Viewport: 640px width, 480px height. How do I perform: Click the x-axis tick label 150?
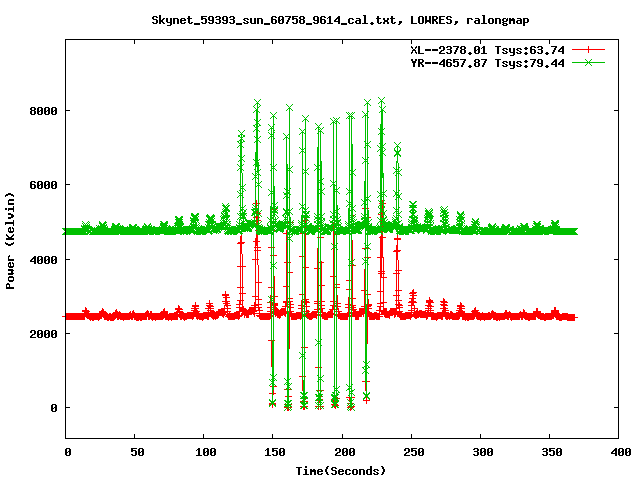tap(275, 452)
